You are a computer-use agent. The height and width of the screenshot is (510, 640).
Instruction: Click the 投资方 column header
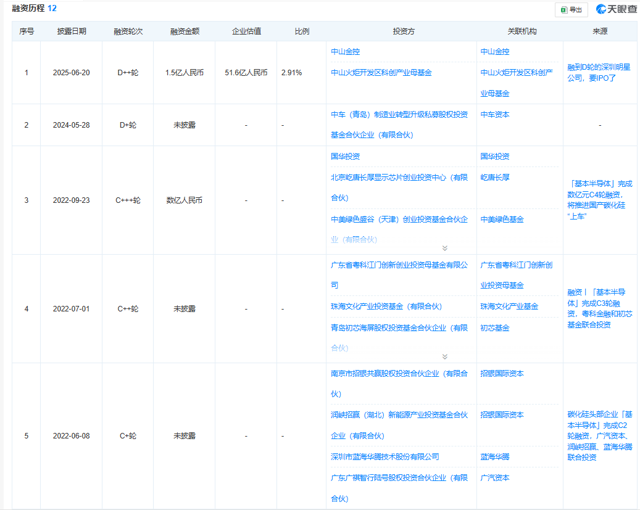pyautogui.click(x=403, y=31)
